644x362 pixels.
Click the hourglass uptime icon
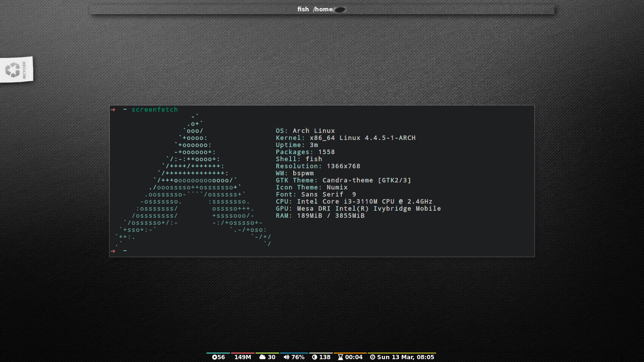340,357
